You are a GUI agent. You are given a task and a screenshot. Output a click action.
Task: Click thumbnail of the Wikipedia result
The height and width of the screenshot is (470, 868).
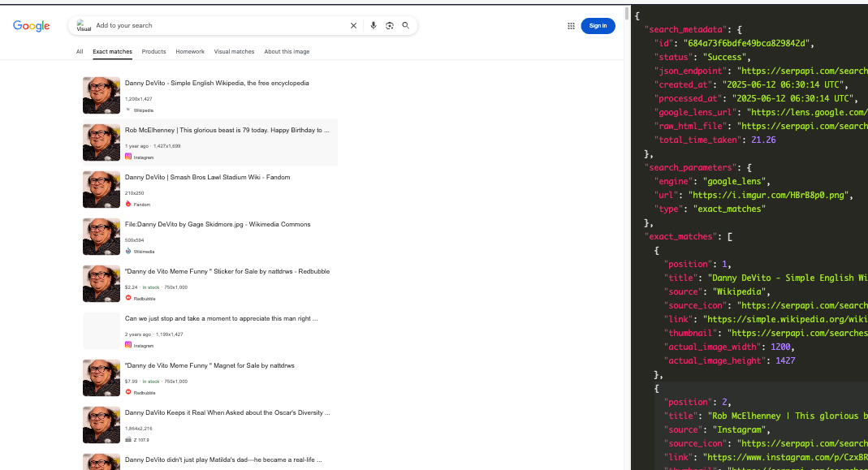[x=101, y=95]
